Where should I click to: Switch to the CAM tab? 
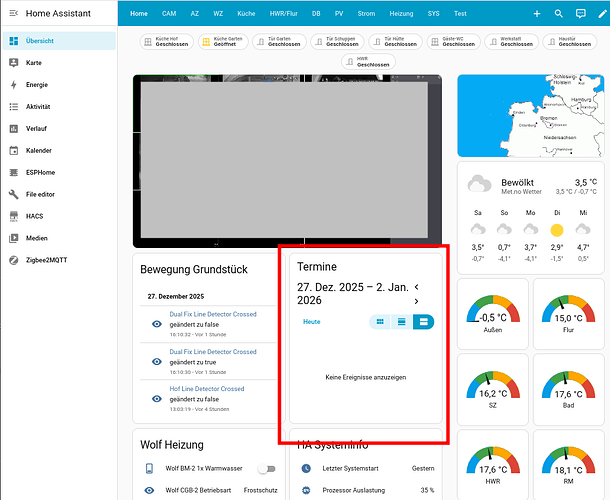click(x=169, y=14)
